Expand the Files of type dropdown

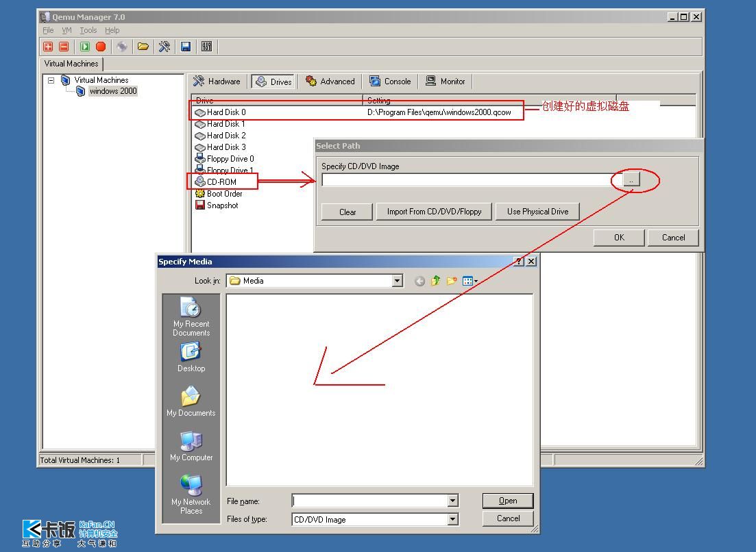point(453,519)
